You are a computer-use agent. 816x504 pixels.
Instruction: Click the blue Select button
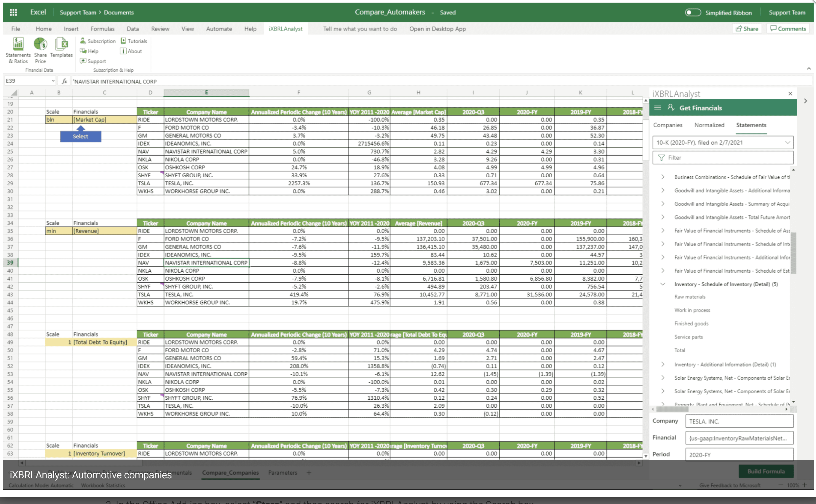click(x=80, y=136)
